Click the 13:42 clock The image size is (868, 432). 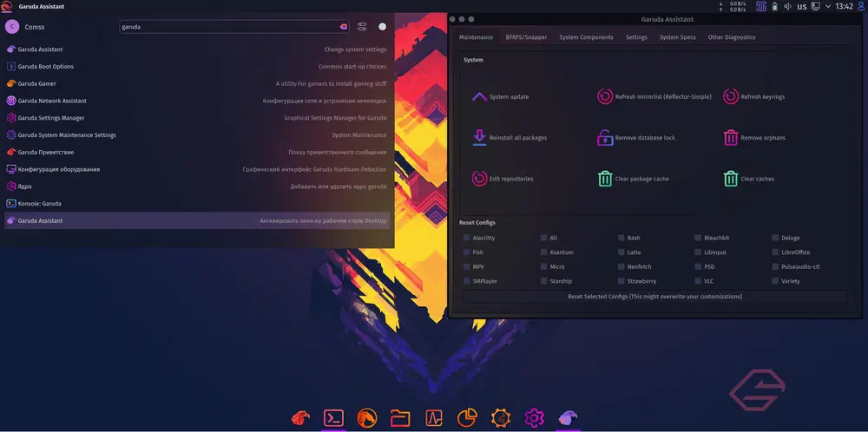(845, 7)
